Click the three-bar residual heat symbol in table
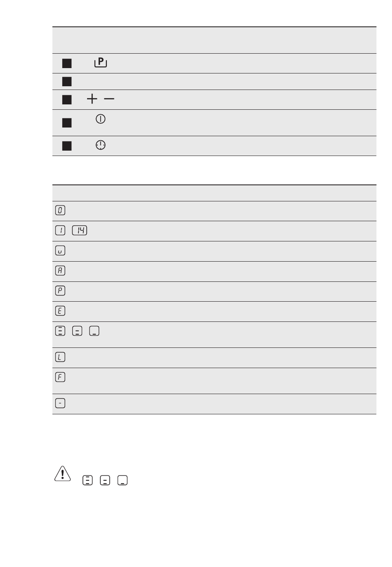 tap(60, 331)
